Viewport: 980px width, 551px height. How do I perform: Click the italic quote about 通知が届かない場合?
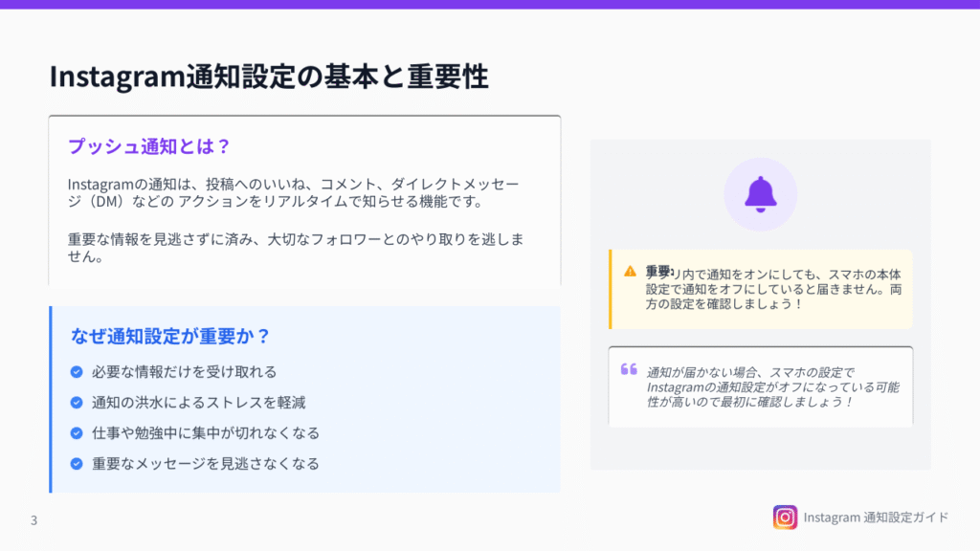coord(771,387)
